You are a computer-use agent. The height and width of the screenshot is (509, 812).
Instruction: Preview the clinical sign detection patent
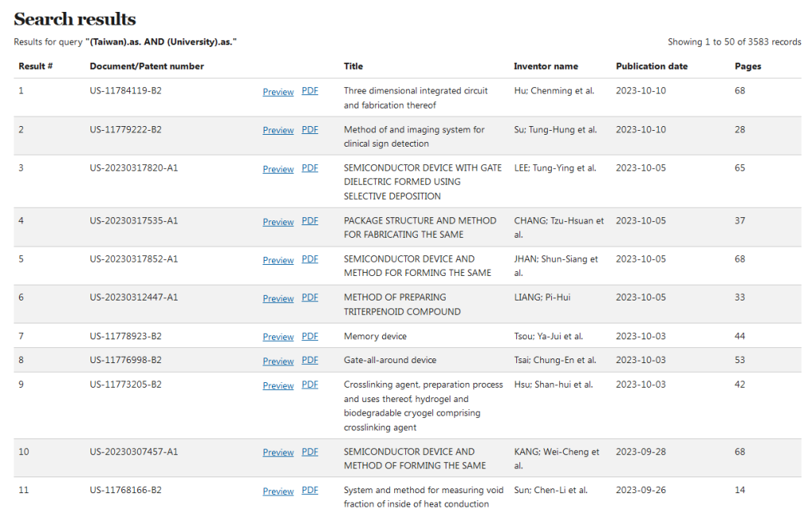pos(278,131)
